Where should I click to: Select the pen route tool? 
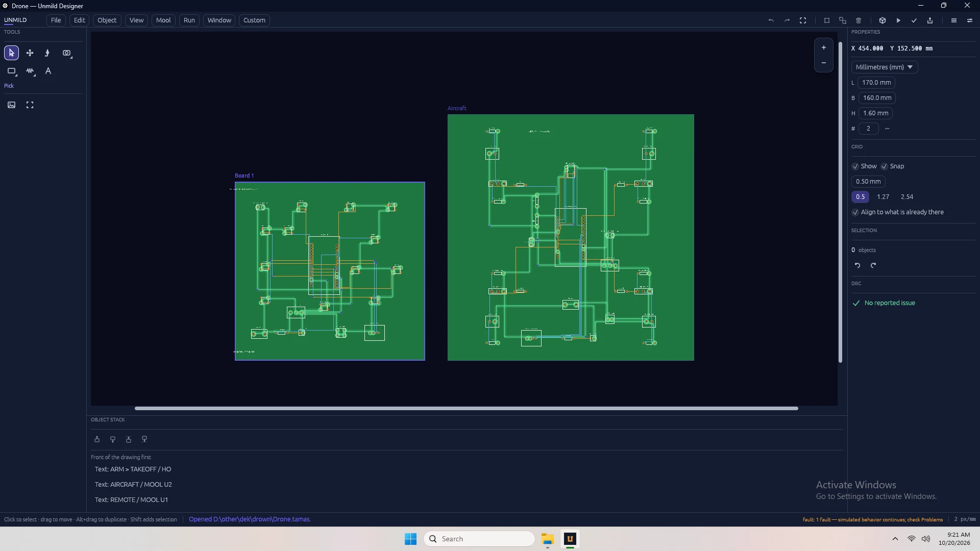coord(47,53)
